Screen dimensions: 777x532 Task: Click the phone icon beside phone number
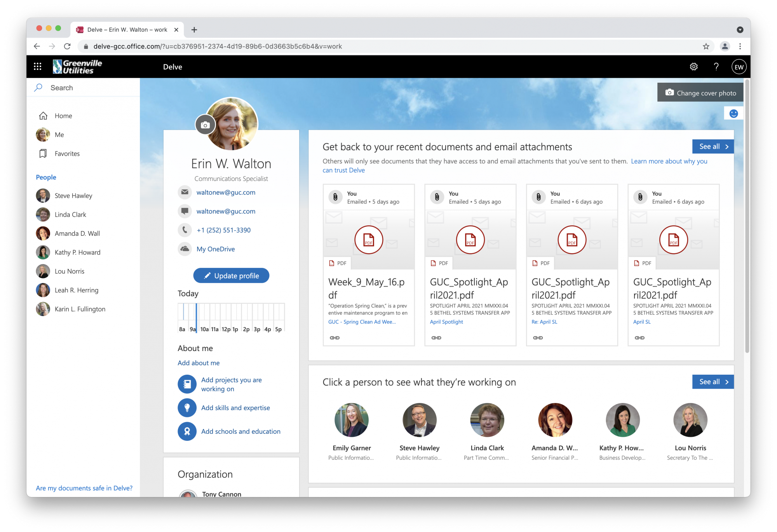185,230
